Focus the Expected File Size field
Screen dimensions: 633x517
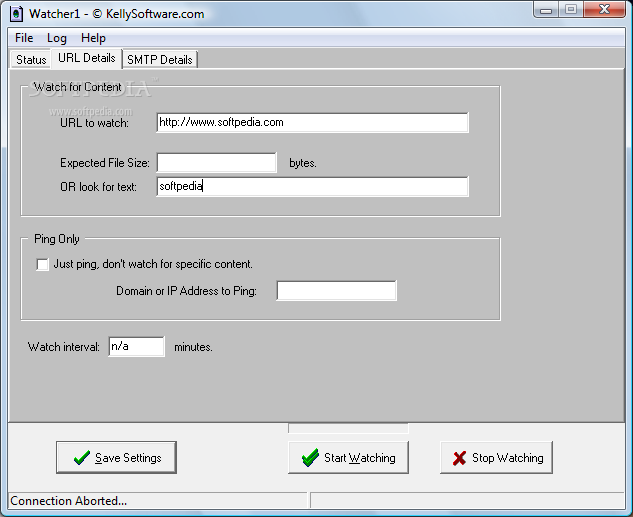pyautogui.click(x=216, y=163)
